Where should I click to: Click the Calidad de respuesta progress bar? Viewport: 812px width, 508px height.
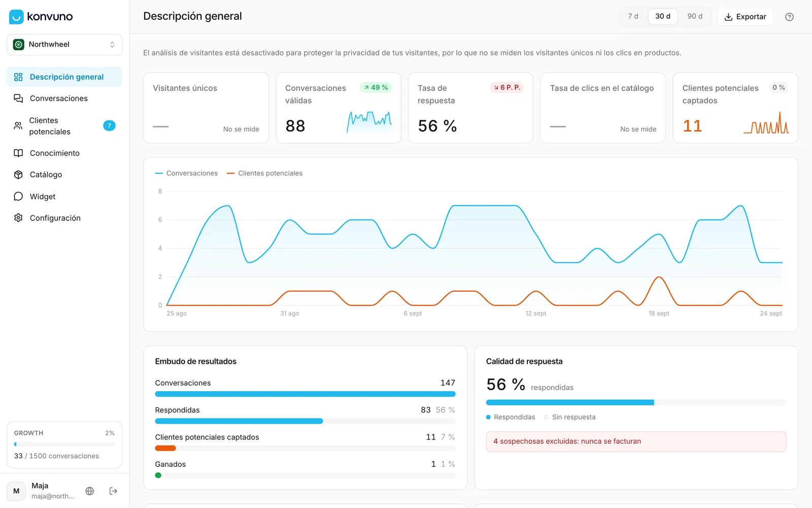coord(636,403)
